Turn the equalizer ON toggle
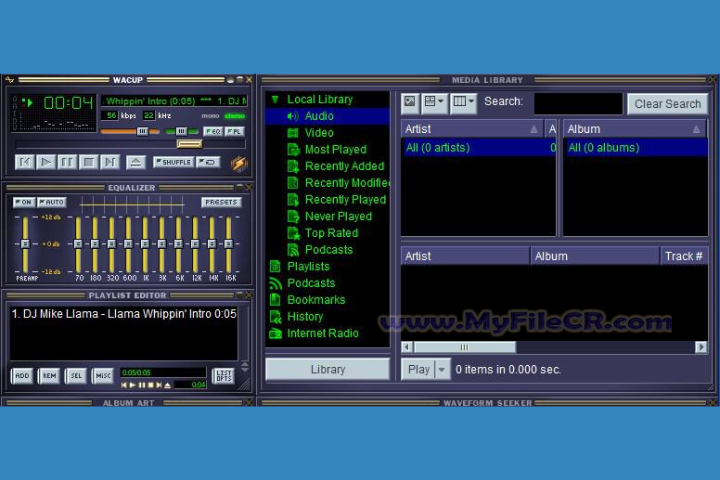This screenshot has width=720, height=480. click(24, 202)
